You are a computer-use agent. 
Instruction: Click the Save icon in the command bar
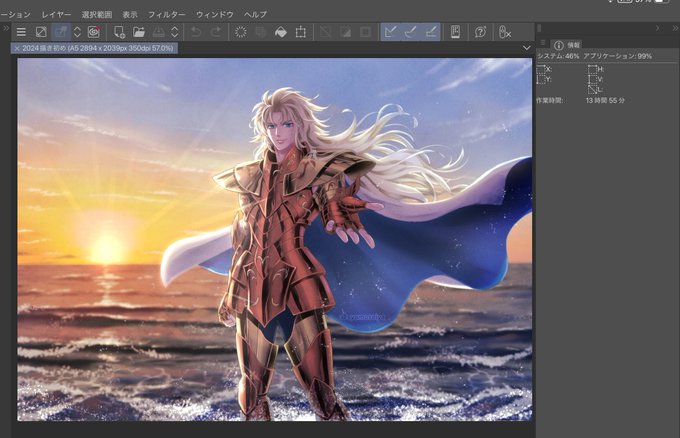[159, 32]
